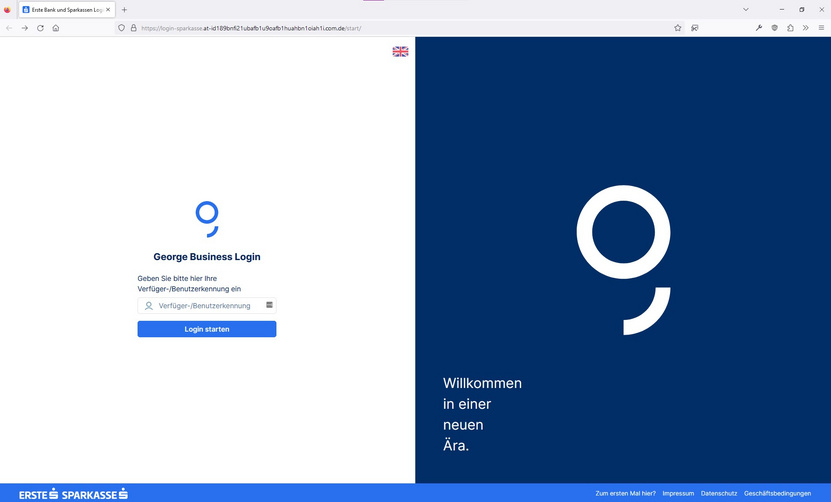Viewport: 831px width, 502px height.
Task: Open the Impressum link
Action: point(678,494)
